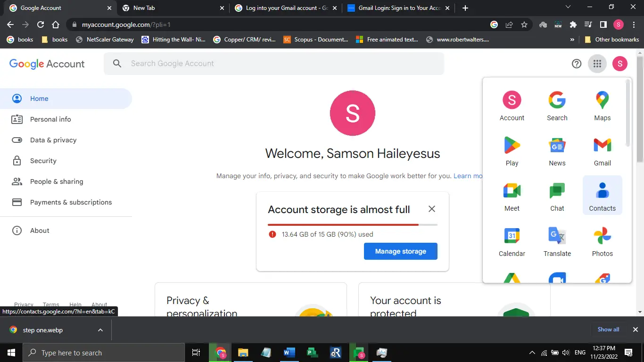Open Google Chat from apps panel

click(557, 196)
